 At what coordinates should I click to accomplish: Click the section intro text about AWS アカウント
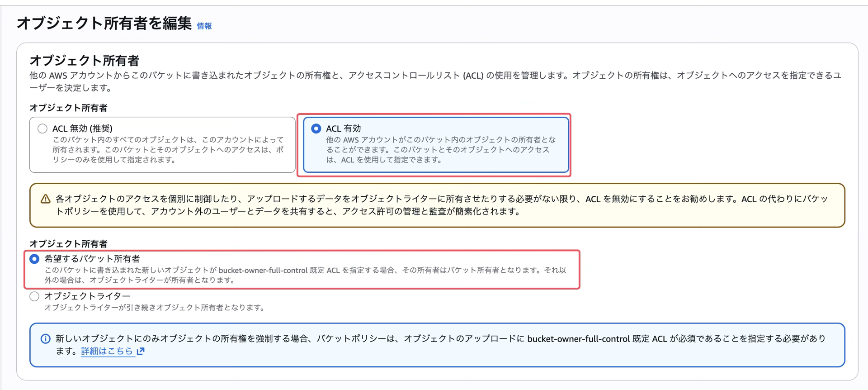pos(435,81)
